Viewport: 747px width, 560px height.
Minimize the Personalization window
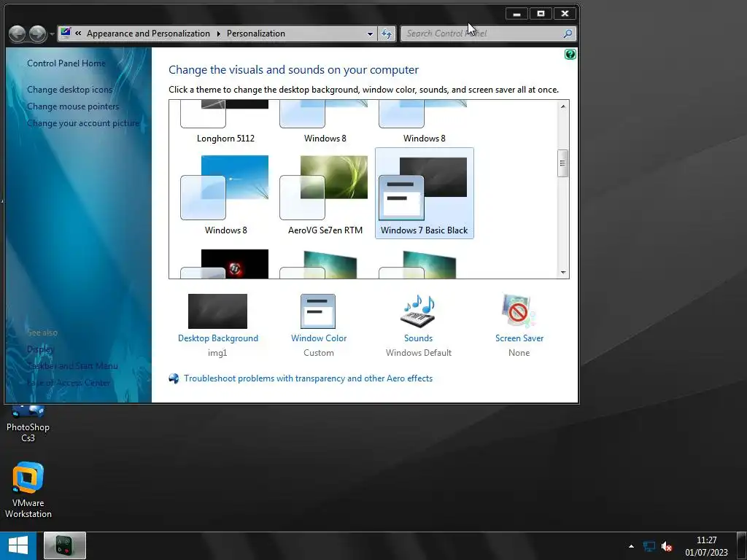[516, 14]
